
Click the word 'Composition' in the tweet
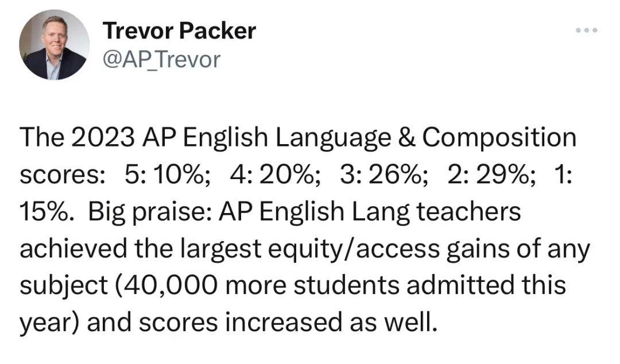(x=499, y=138)
